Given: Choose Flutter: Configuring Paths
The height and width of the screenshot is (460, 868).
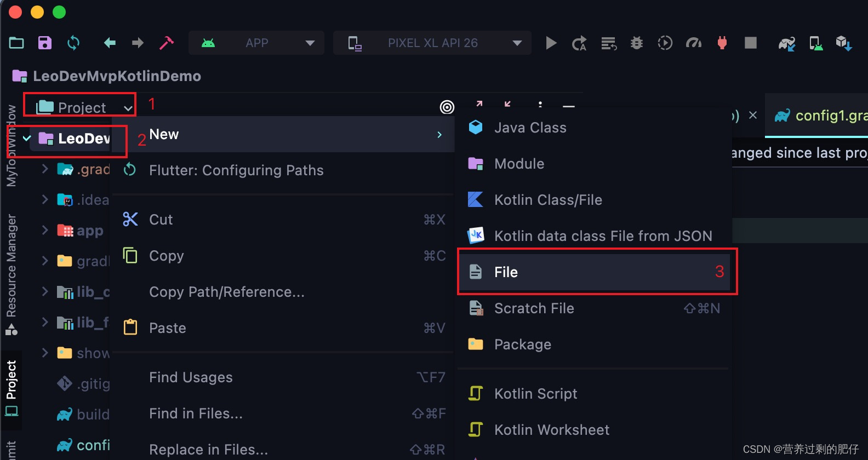Looking at the screenshot, I should coord(283,170).
